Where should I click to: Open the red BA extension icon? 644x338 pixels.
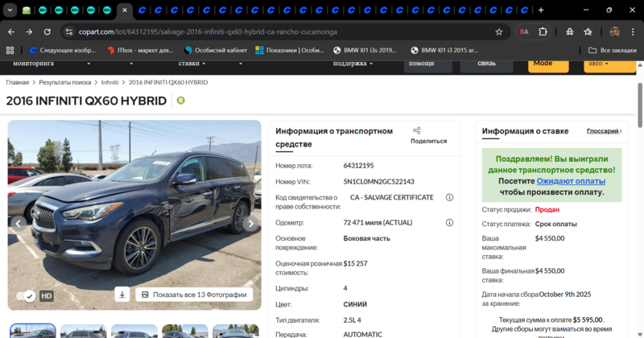524,31
